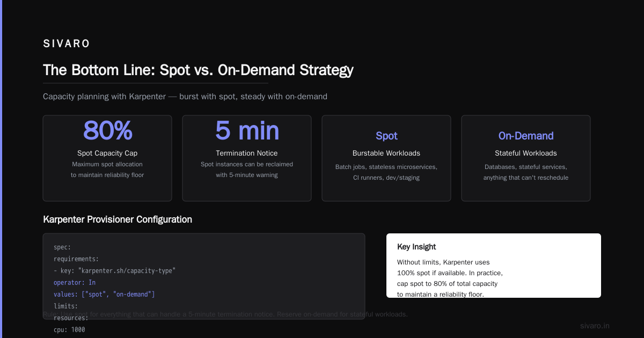Image resolution: width=644 pixels, height=338 pixels.
Task: Click inside the YAML code block
Action: (204, 276)
